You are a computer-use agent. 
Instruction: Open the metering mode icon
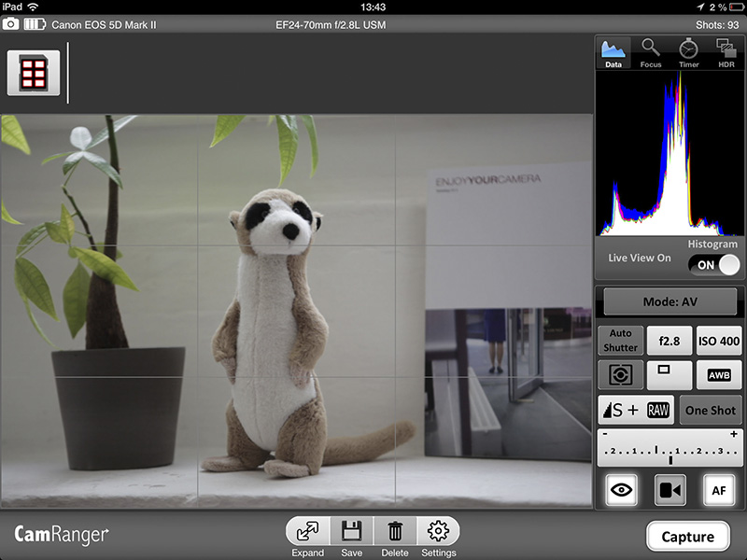pos(621,375)
